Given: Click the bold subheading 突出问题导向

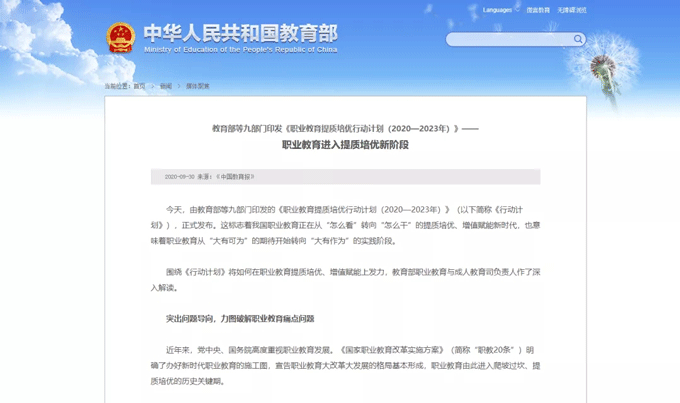Looking at the screenshot, I should pos(240,318).
